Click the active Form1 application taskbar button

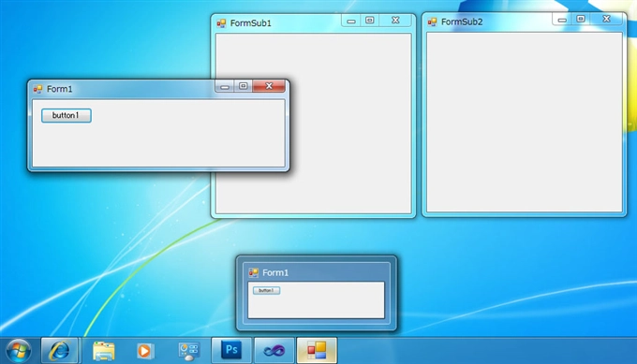[x=317, y=350]
